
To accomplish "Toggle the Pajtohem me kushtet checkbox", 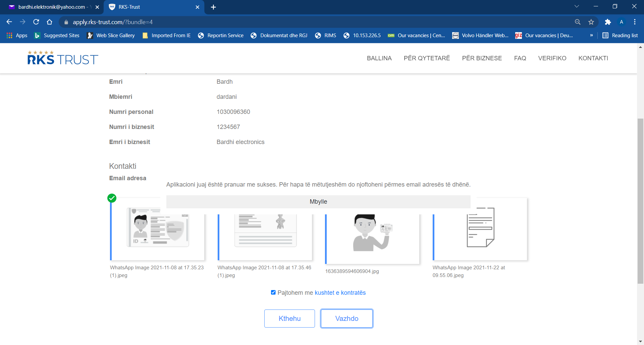I will (x=273, y=292).
